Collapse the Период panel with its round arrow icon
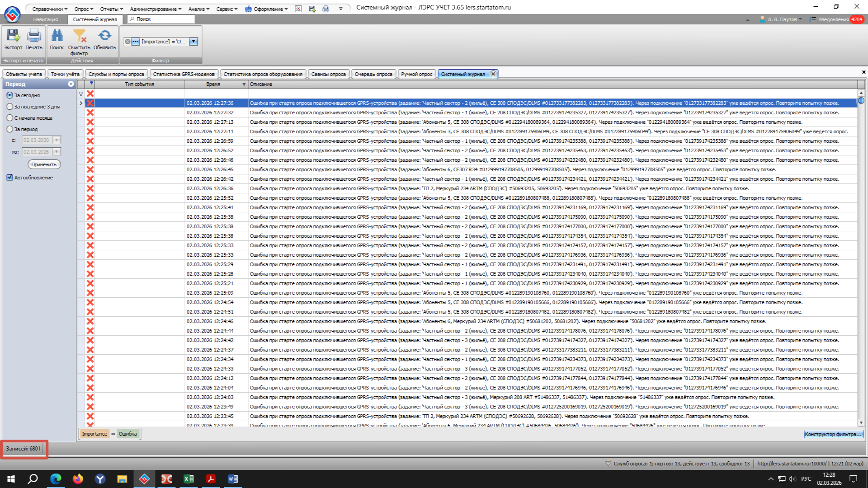This screenshot has width=868, height=488. coord(71,84)
